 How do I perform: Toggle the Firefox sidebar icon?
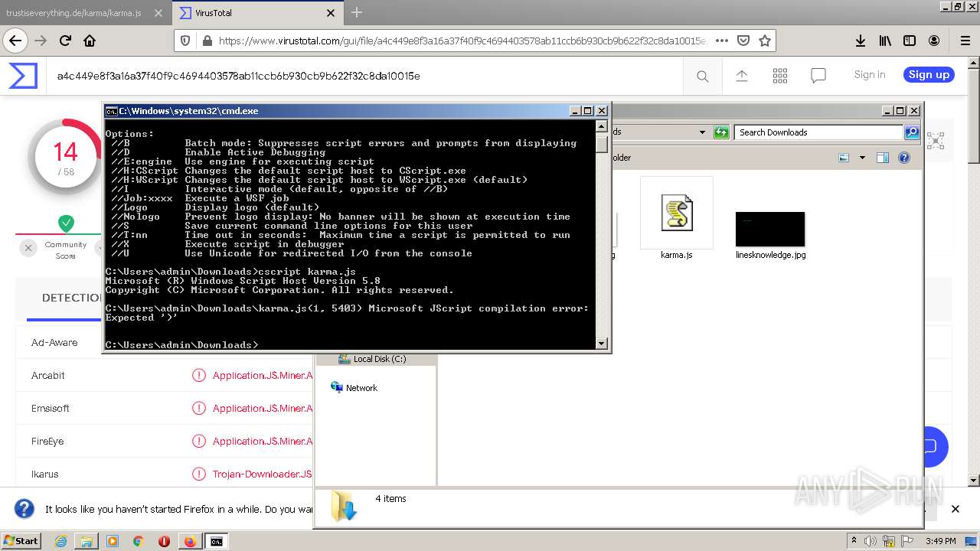910,41
